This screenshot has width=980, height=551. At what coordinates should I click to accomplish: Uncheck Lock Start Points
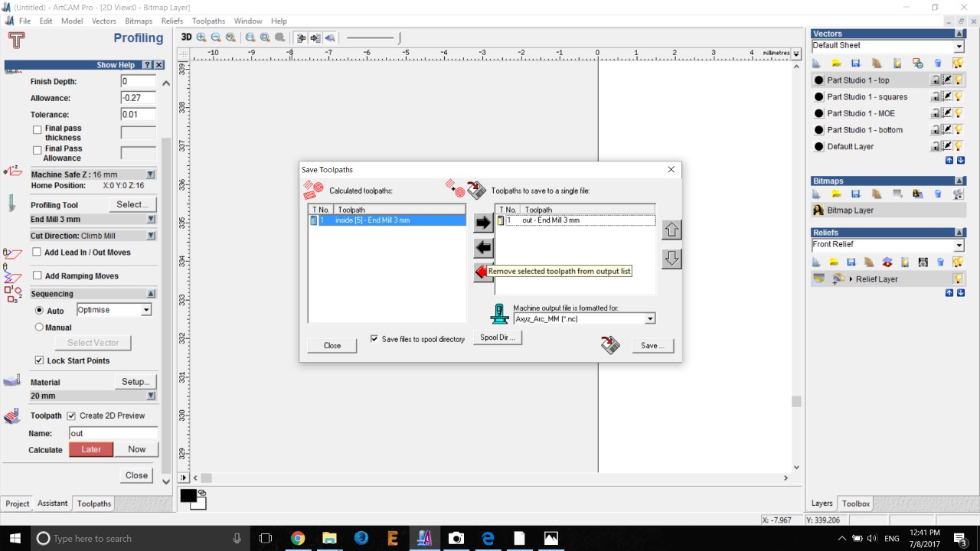[x=39, y=360]
